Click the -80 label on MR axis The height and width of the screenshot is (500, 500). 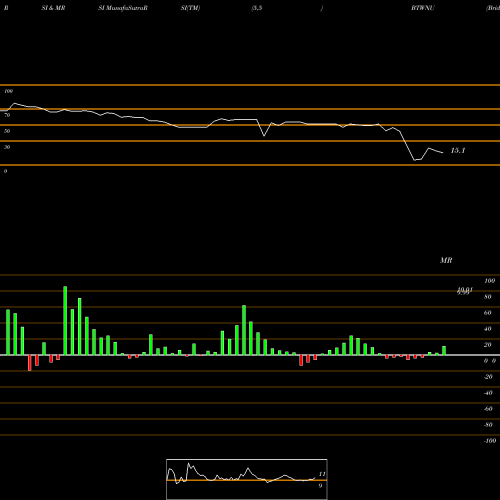coord(488,425)
